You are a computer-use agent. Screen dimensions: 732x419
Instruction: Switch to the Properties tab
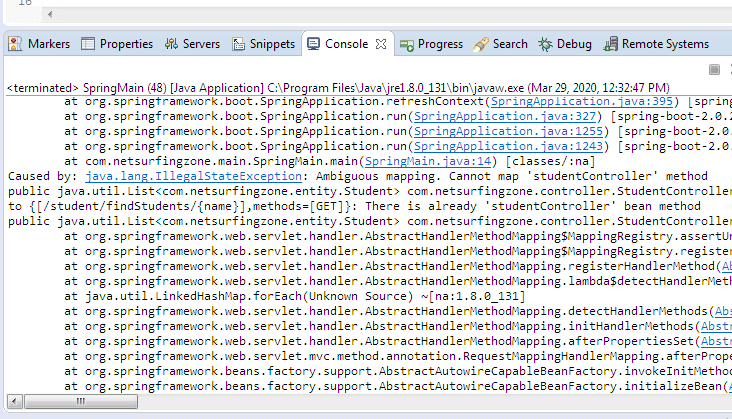click(x=117, y=44)
